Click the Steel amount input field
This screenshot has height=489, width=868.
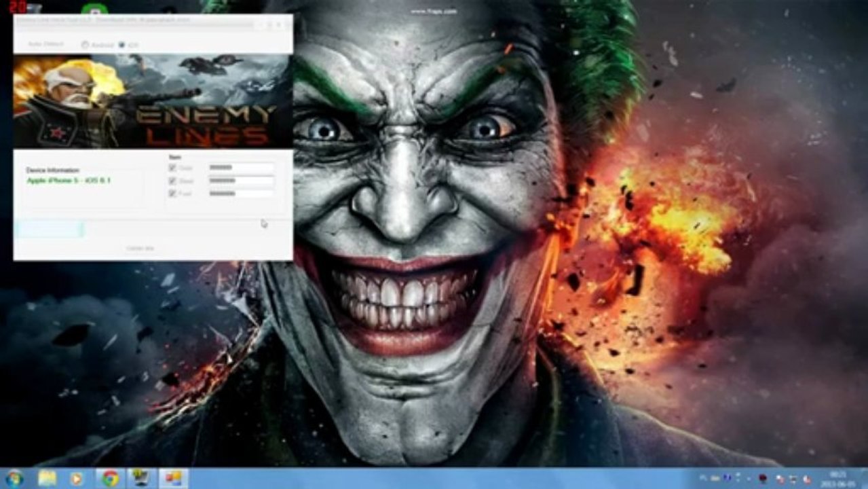point(241,181)
